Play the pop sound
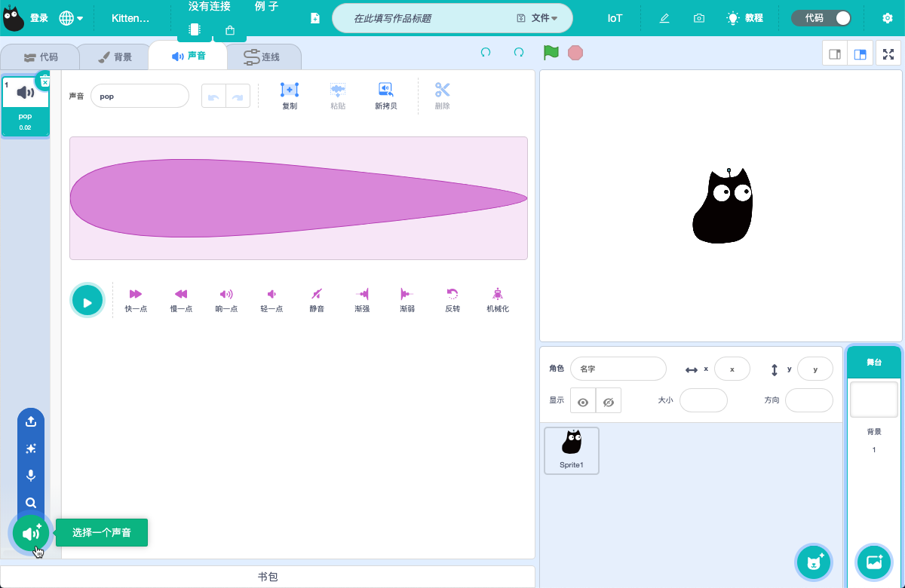Image resolution: width=905 pixels, height=588 pixels. (87, 302)
